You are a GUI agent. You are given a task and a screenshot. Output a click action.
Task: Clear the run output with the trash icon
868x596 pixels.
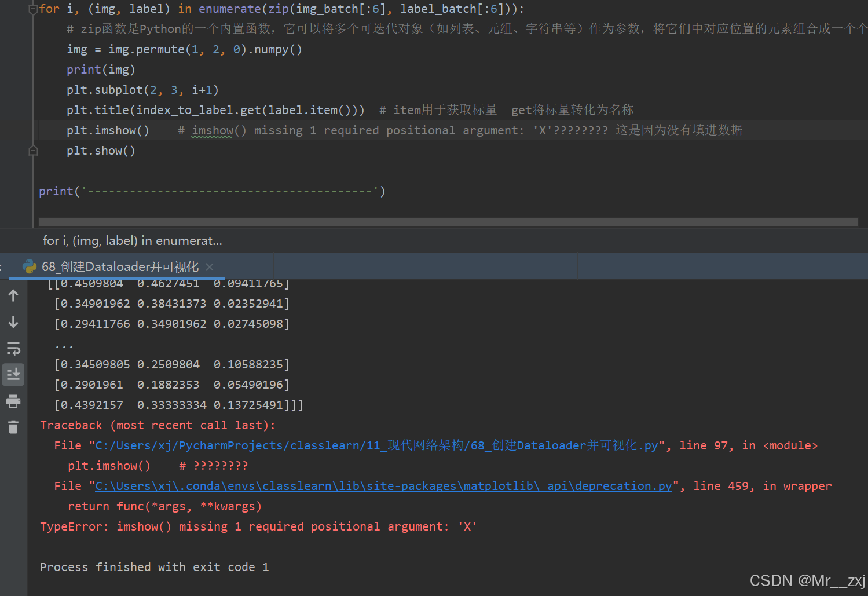[x=13, y=427]
